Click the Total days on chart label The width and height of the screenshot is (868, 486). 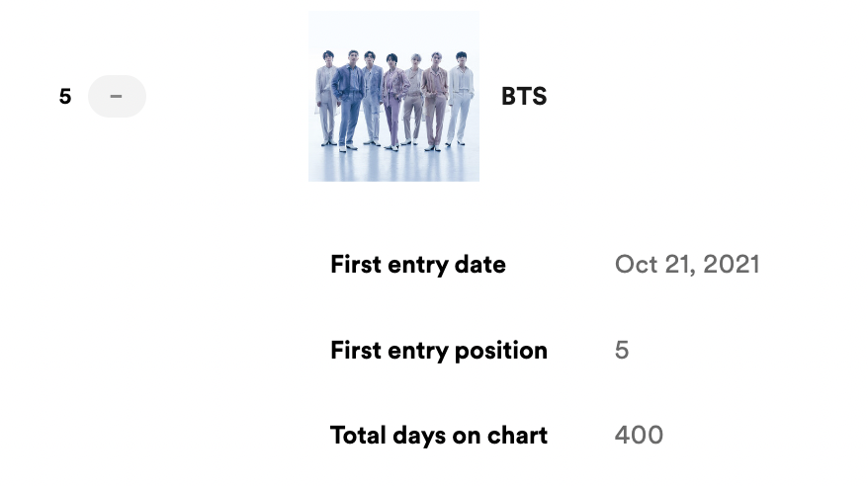[x=438, y=436]
